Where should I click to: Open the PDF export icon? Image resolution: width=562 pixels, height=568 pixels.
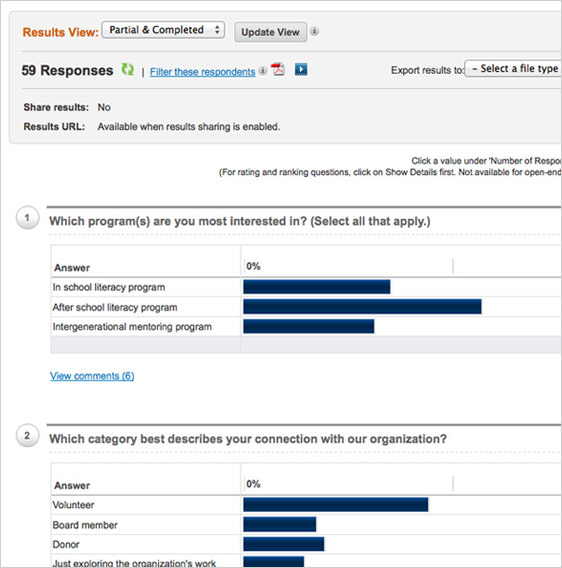click(278, 69)
